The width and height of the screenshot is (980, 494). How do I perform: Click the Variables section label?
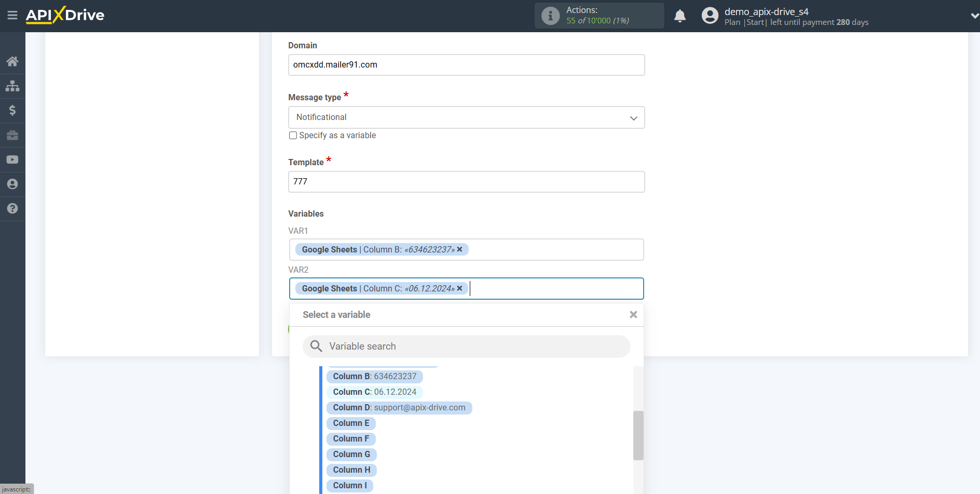(x=306, y=213)
